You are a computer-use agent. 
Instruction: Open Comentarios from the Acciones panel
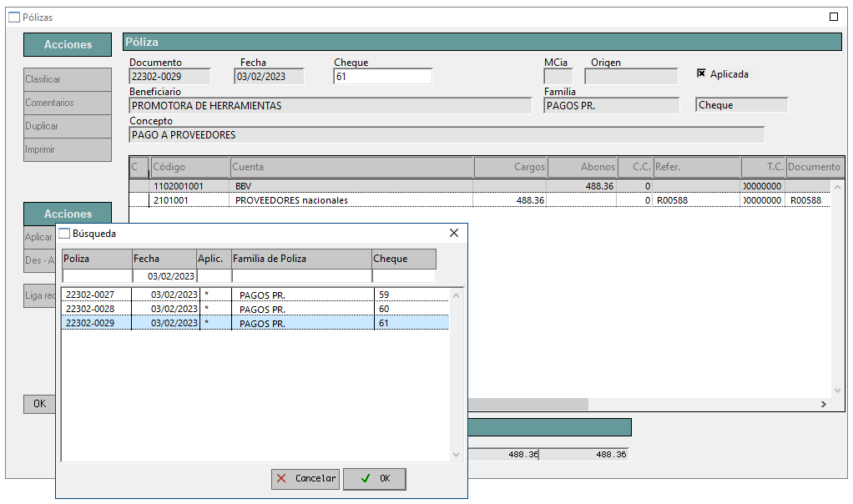68,103
